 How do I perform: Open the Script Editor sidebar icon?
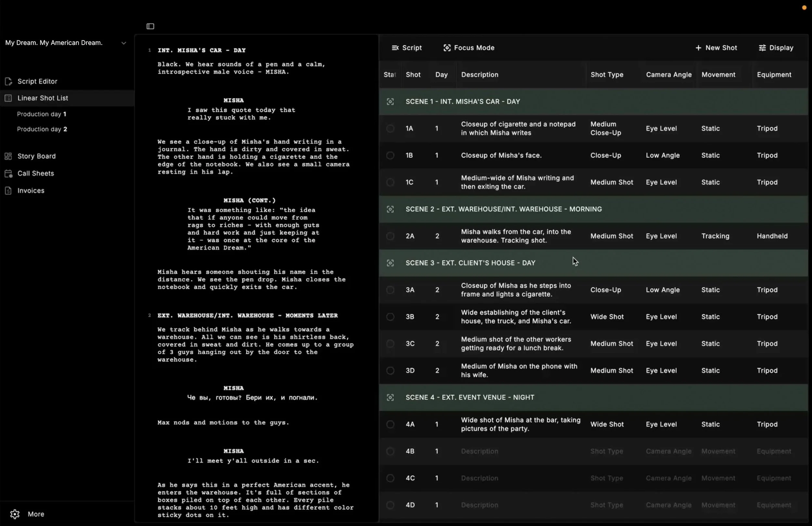pos(8,81)
